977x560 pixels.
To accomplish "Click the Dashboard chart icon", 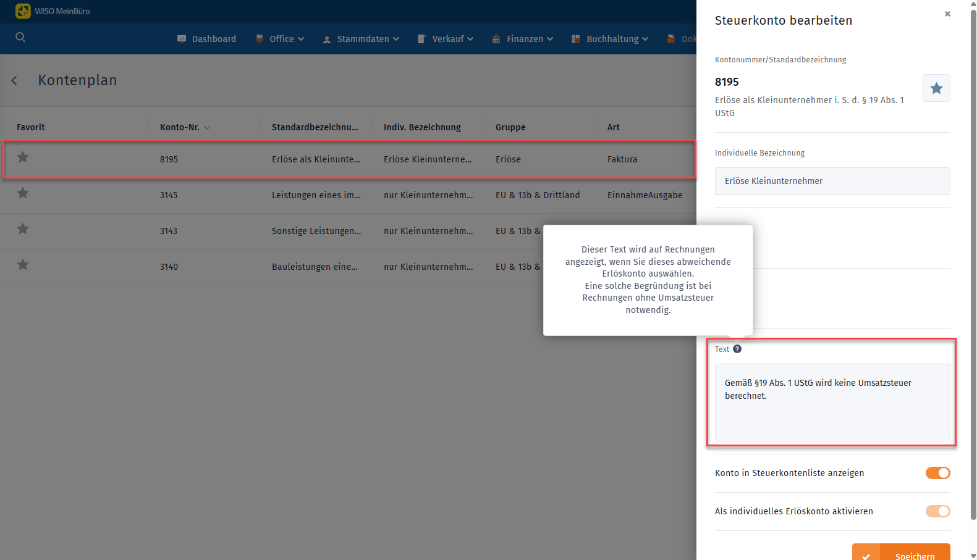I will pyautogui.click(x=182, y=38).
